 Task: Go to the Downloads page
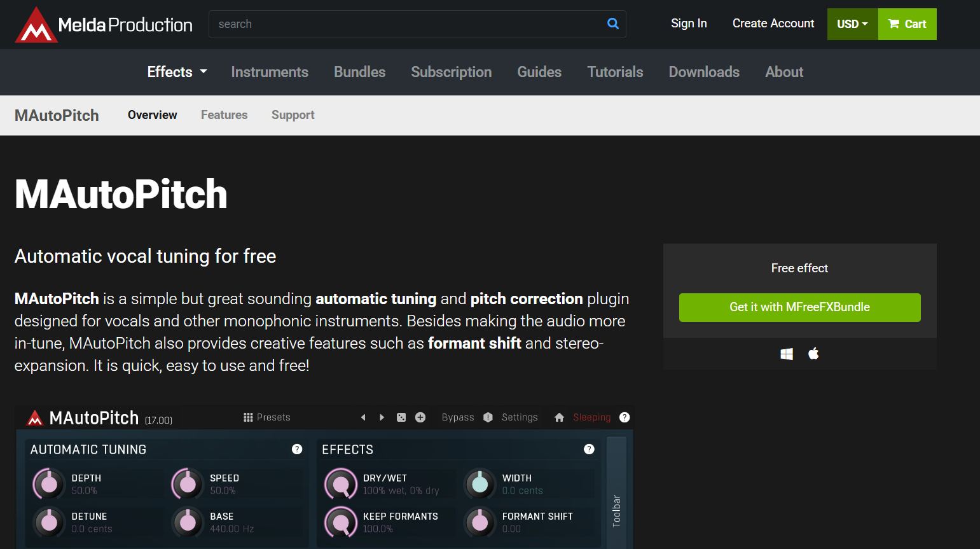tap(704, 72)
